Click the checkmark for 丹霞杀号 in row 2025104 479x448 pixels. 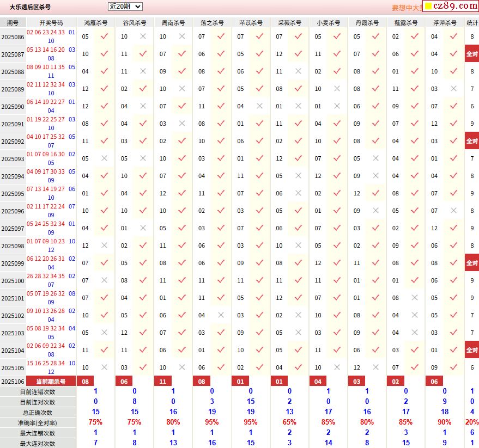coord(376,349)
